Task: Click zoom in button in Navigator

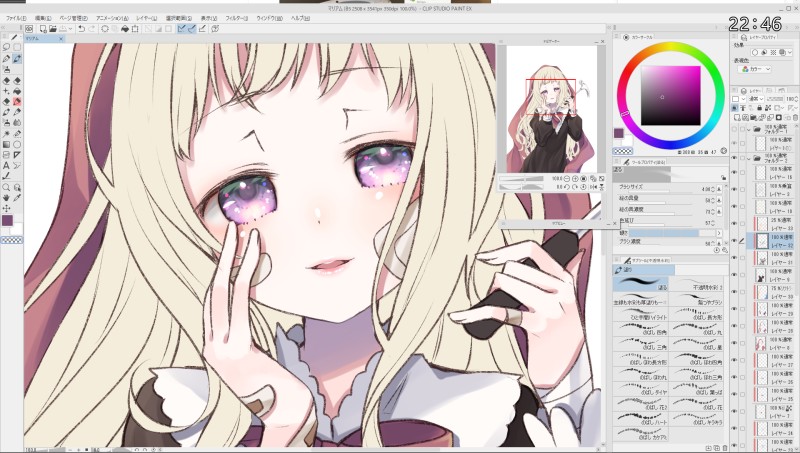Action: (576, 179)
